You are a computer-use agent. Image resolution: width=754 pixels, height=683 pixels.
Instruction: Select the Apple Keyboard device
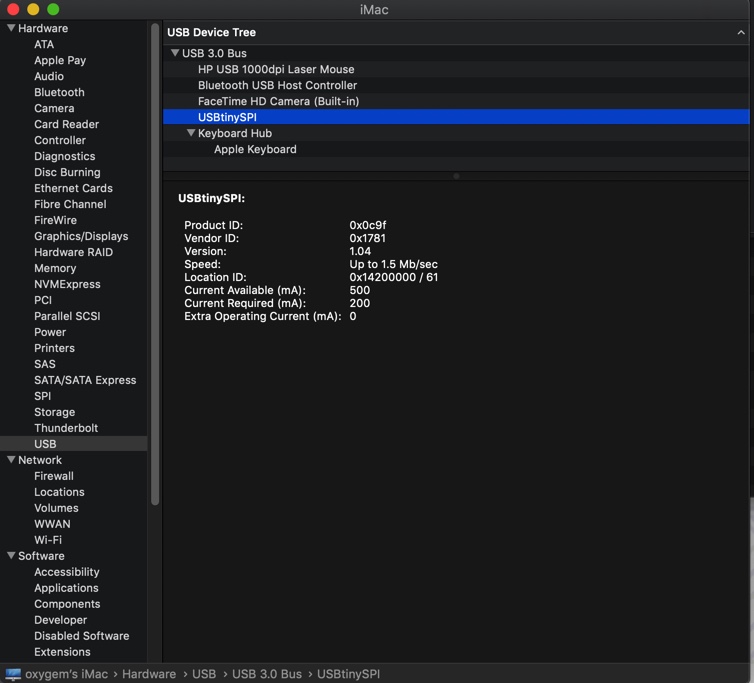click(x=255, y=149)
